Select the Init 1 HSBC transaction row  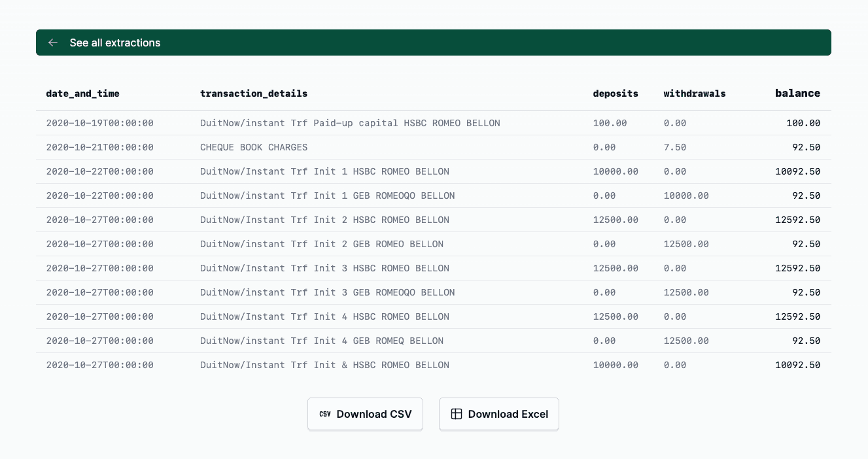tap(324, 171)
